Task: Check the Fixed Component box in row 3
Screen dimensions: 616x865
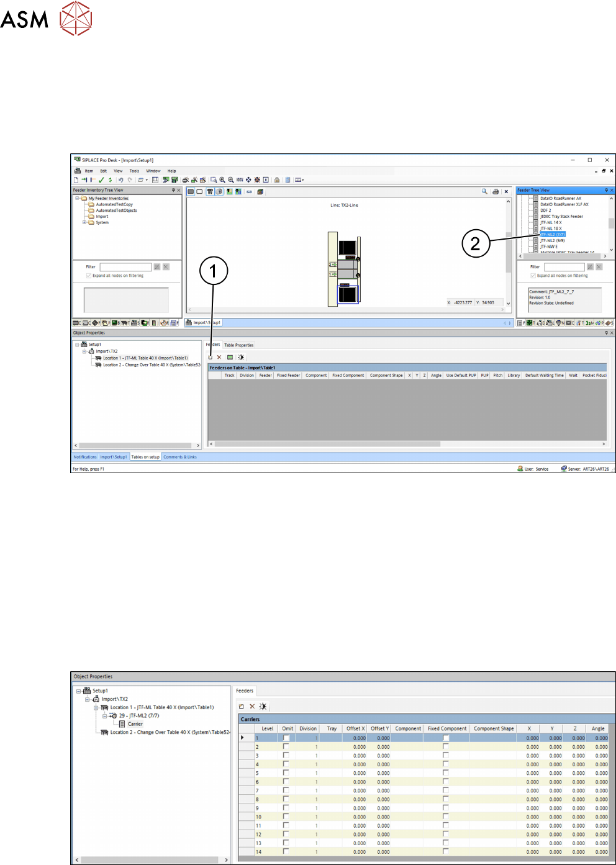Action: [445, 756]
